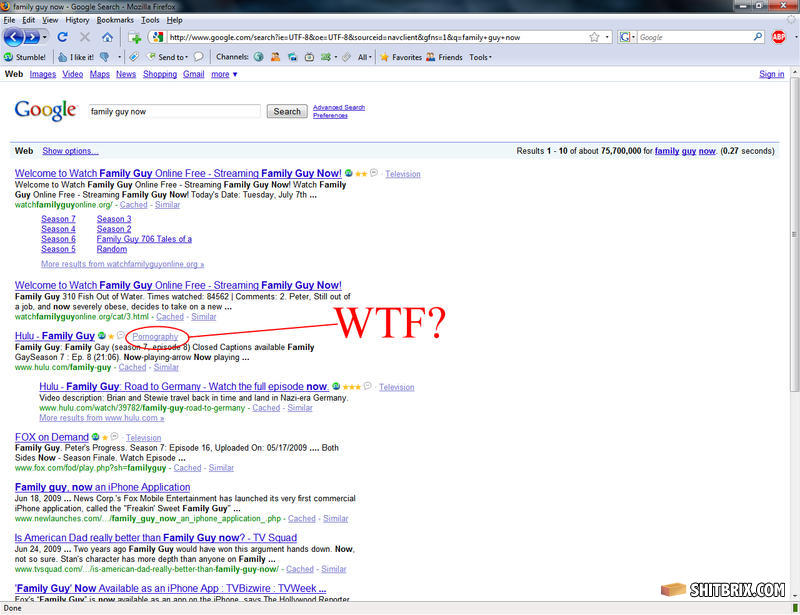This screenshot has width=800, height=615.
Task: Open the Gmail link
Action: 193,74
